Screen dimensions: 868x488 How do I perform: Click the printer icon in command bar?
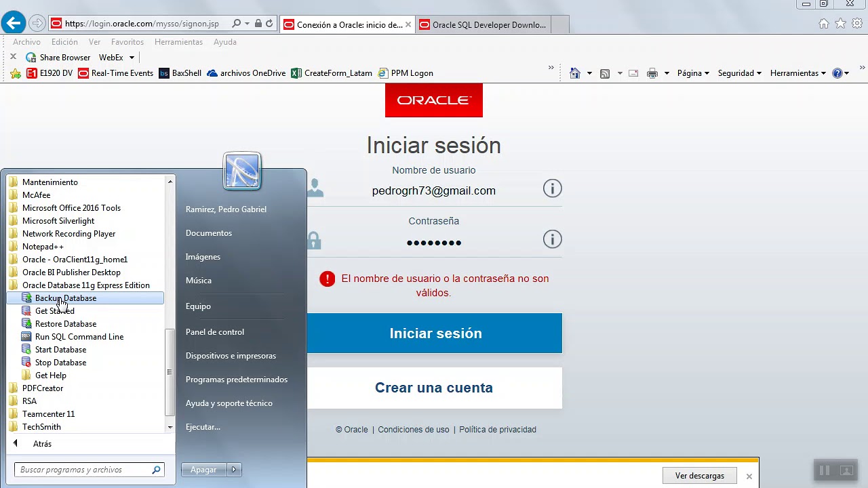tap(652, 73)
